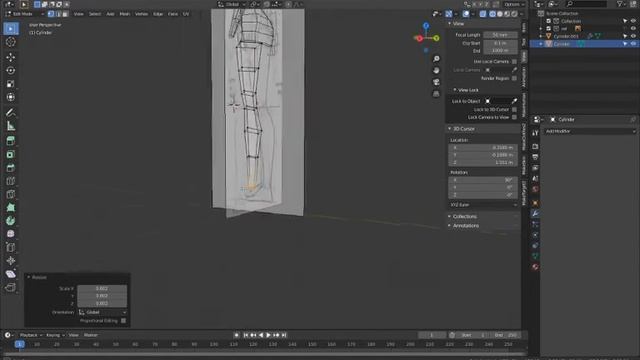
Task: Open the Add Modifier dropdown
Action: 590,131
